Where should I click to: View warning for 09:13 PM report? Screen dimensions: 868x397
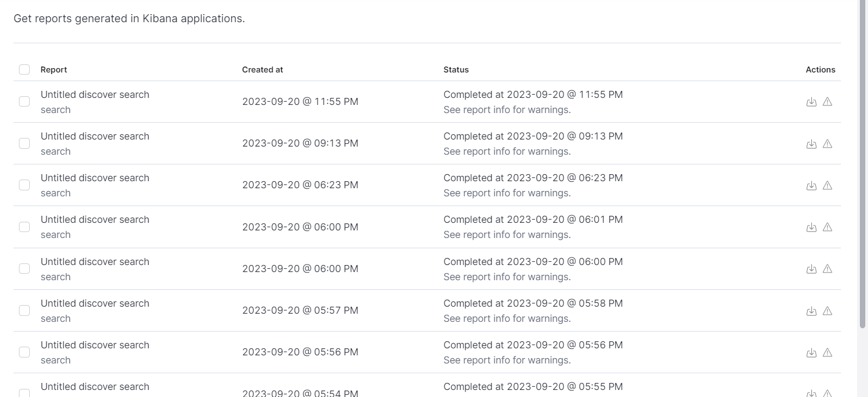(x=827, y=144)
